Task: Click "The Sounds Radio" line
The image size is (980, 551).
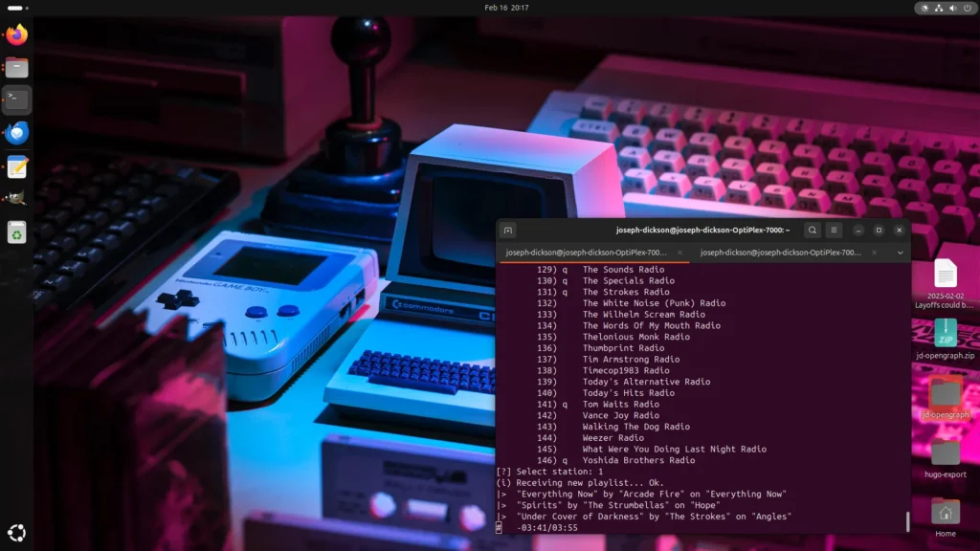Action: pyautogui.click(x=623, y=269)
